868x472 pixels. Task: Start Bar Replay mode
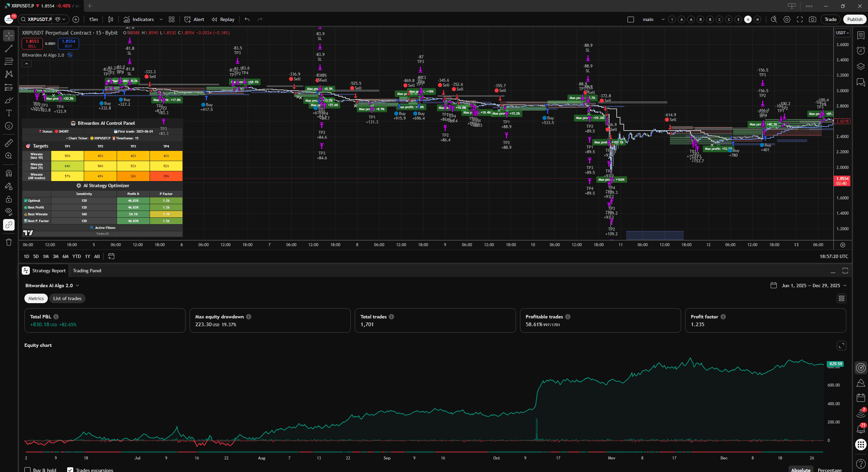point(223,19)
